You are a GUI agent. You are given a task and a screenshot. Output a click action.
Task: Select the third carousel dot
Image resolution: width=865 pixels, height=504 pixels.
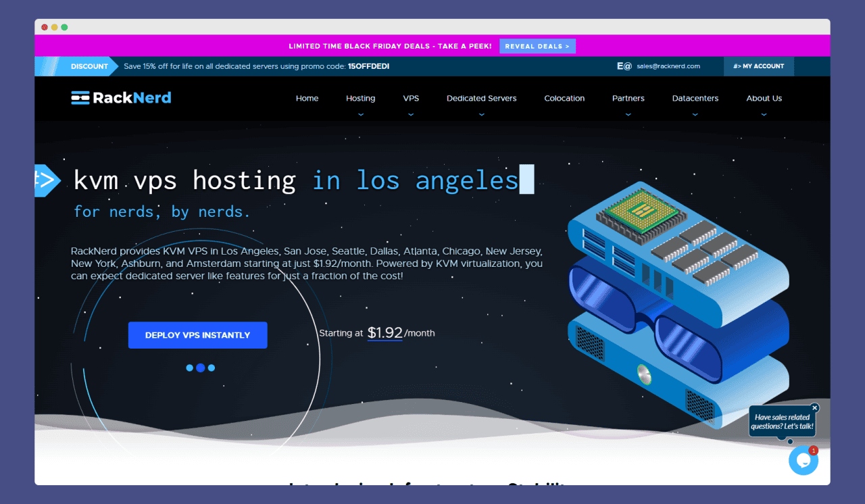(212, 368)
